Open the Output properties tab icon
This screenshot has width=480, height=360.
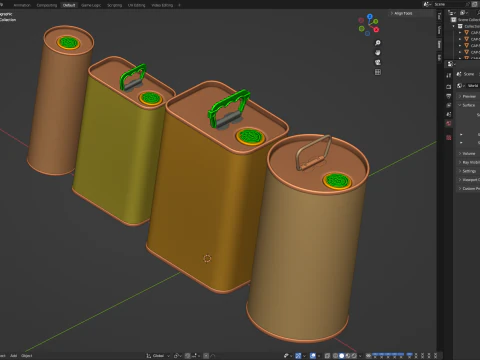click(449, 96)
